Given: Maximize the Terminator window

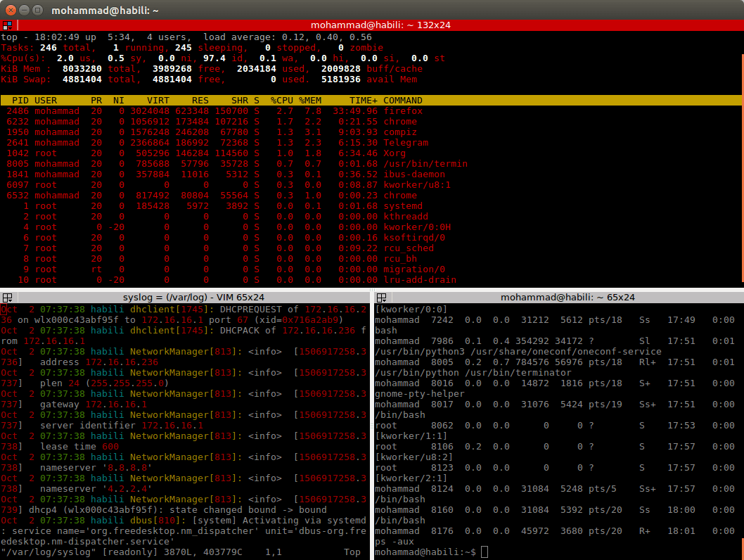Looking at the screenshot, I should pyautogui.click(x=39, y=10).
